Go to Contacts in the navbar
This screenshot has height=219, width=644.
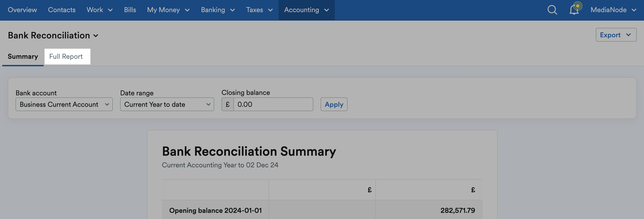click(62, 10)
